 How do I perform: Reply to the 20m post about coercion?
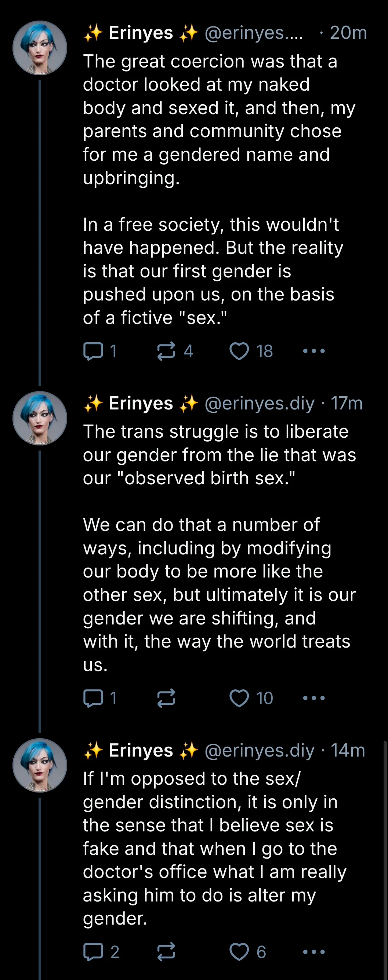(93, 351)
